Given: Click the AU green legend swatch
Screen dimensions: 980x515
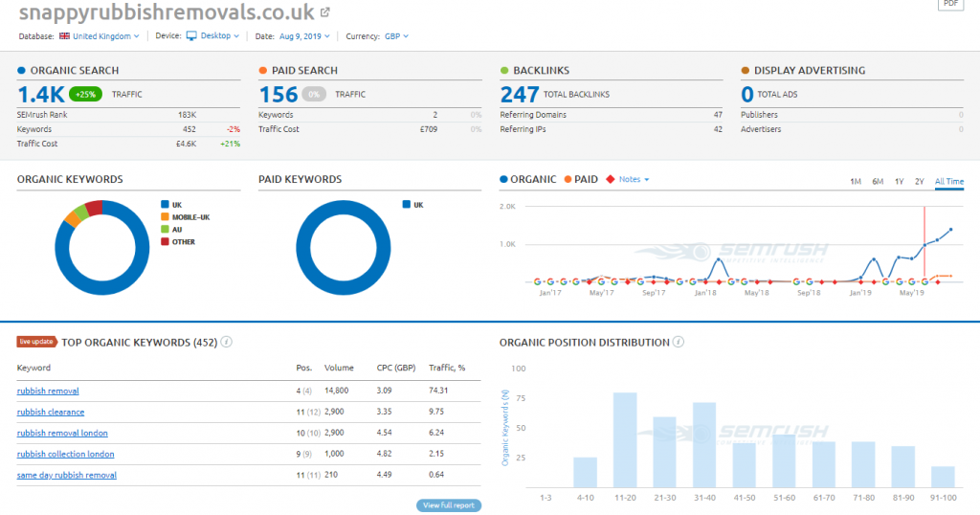Looking at the screenshot, I should pos(165,230).
